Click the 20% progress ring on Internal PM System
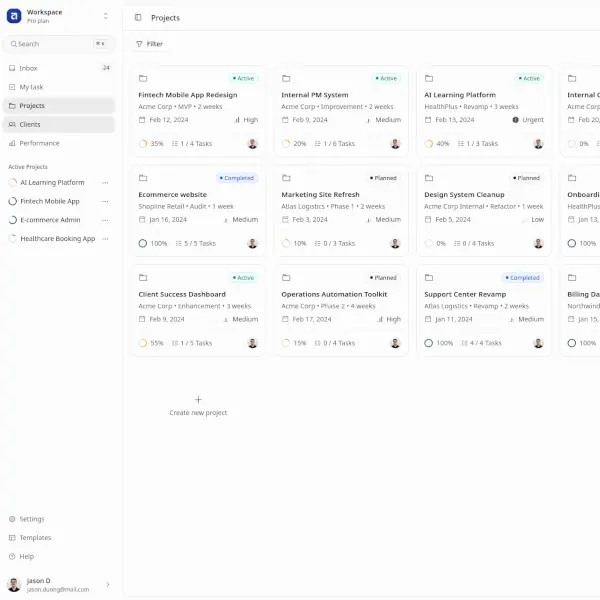Screen dimensions: 600x600 point(286,144)
